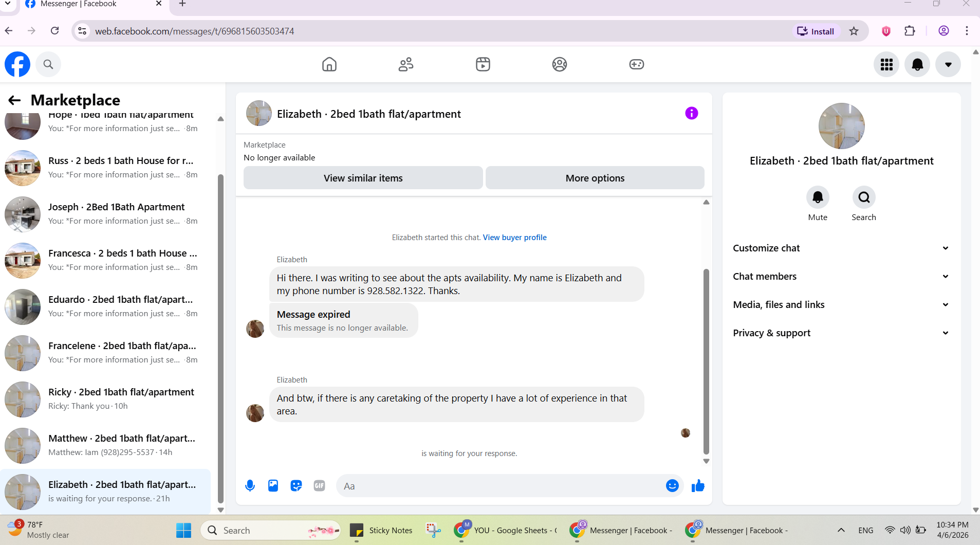Screen dimensions: 980x545
Task: Install the Facebook web app
Action: [816, 31]
